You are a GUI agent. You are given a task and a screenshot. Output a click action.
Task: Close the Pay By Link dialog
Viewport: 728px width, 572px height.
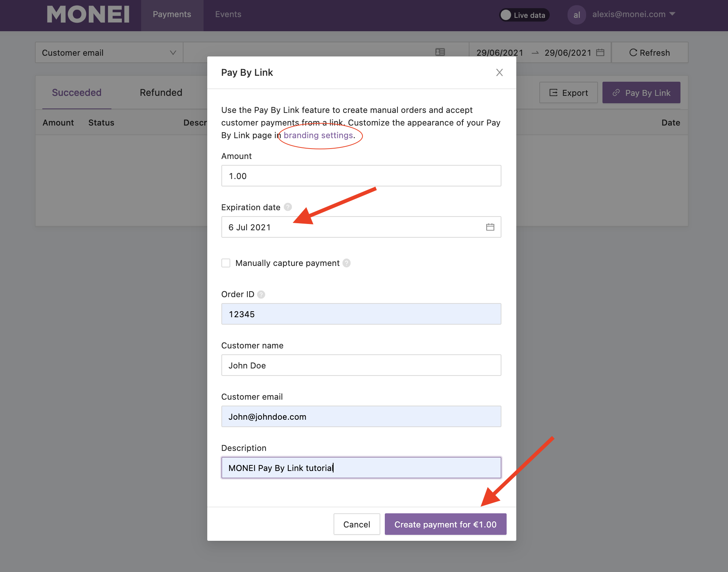499,72
